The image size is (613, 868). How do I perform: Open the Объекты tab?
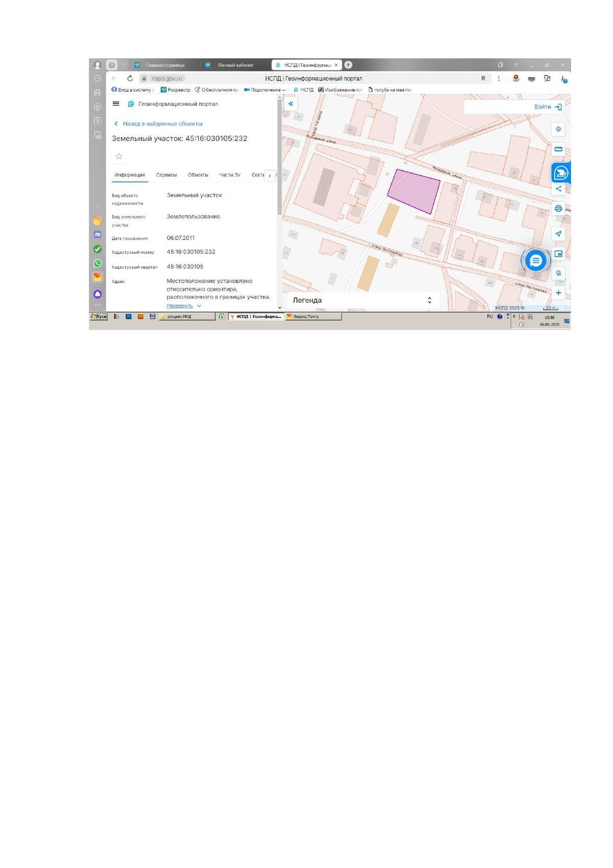coord(198,175)
